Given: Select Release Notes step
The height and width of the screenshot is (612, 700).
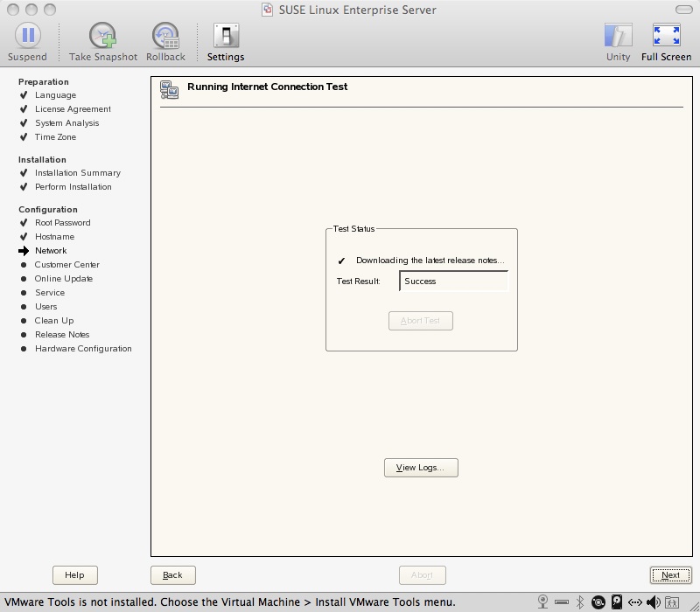Looking at the screenshot, I should (62, 335).
